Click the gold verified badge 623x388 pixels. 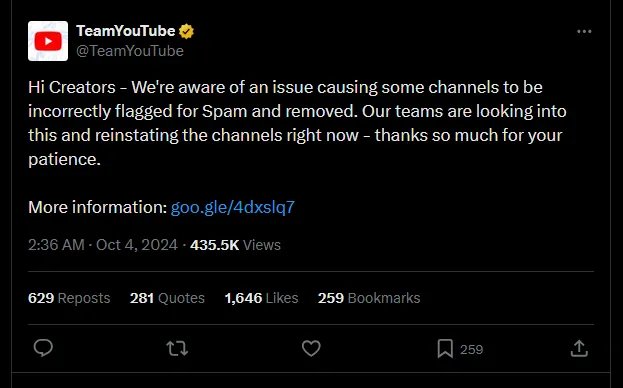[186, 31]
